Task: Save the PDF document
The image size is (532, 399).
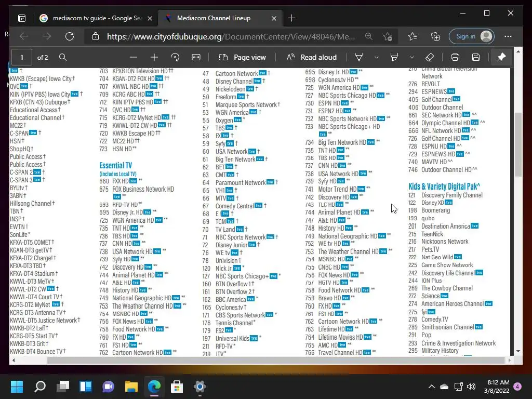Action: [476, 57]
